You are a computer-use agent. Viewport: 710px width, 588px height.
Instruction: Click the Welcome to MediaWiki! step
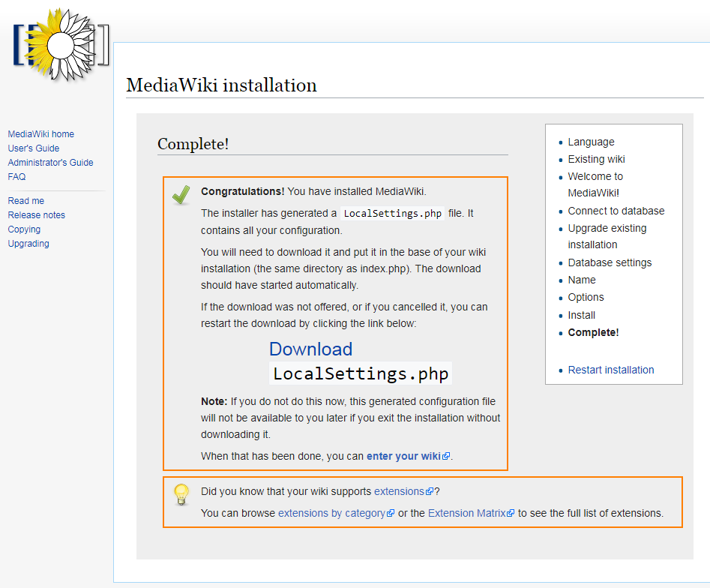click(595, 184)
